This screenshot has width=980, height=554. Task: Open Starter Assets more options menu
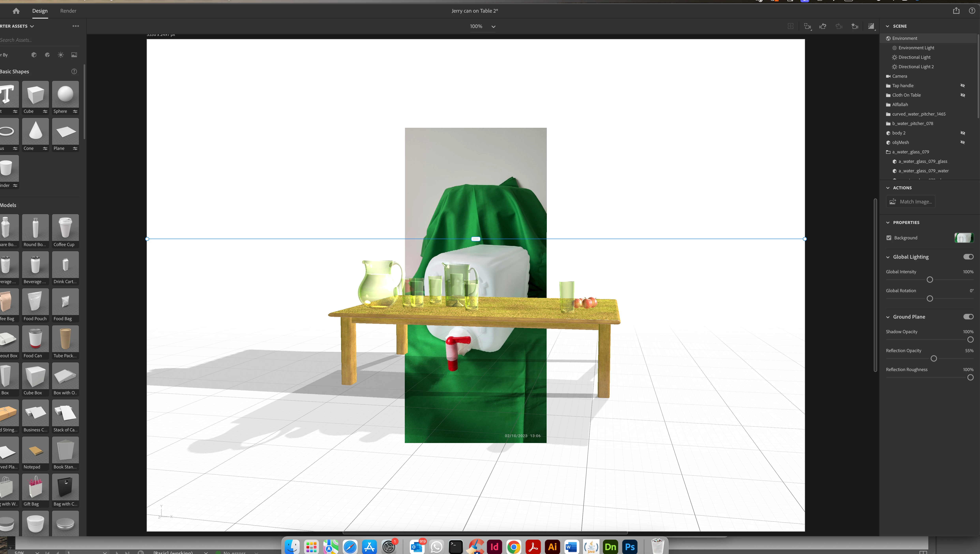(x=76, y=26)
